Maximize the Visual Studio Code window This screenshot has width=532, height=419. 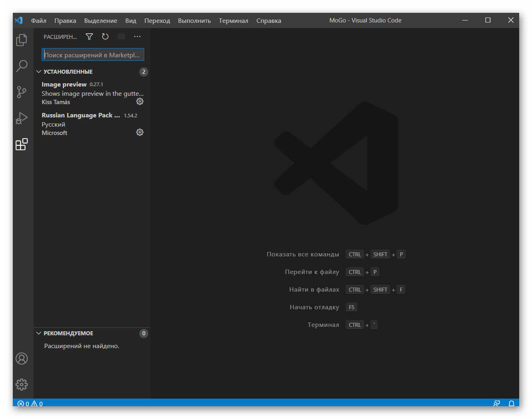(x=488, y=20)
